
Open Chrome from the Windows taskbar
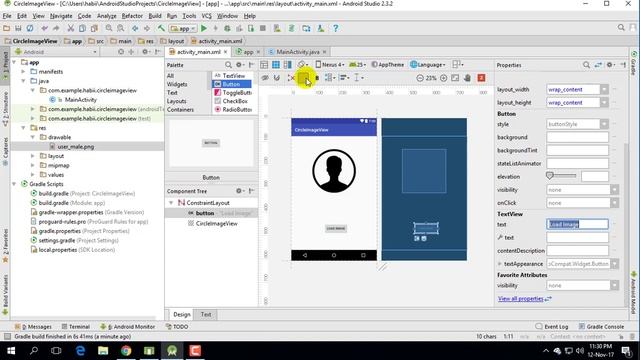point(126,351)
